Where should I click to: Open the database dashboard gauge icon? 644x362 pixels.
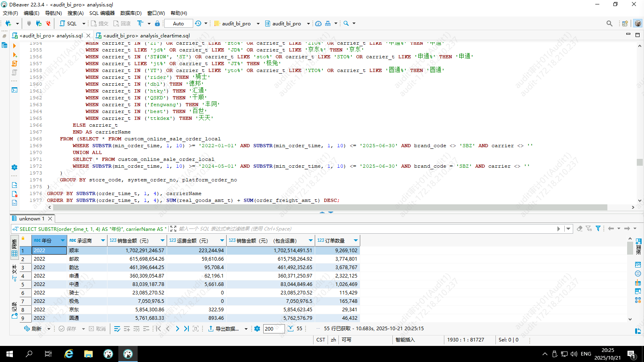(x=318, y=23)
